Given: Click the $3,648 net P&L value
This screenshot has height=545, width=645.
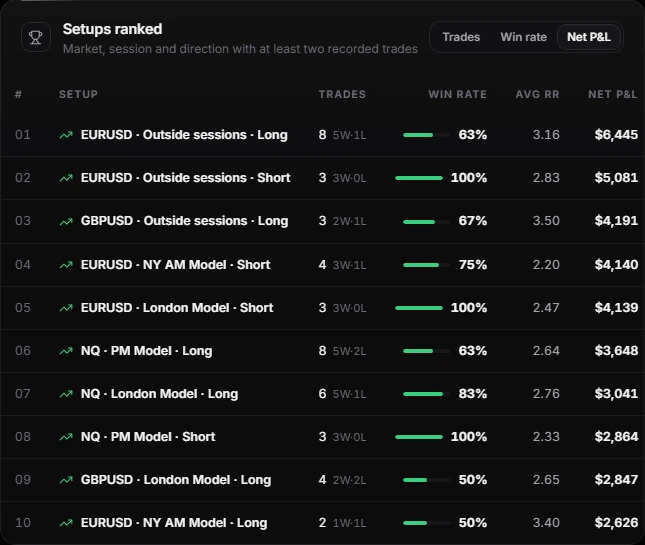Looking at the screenshot, I should 616,351.
